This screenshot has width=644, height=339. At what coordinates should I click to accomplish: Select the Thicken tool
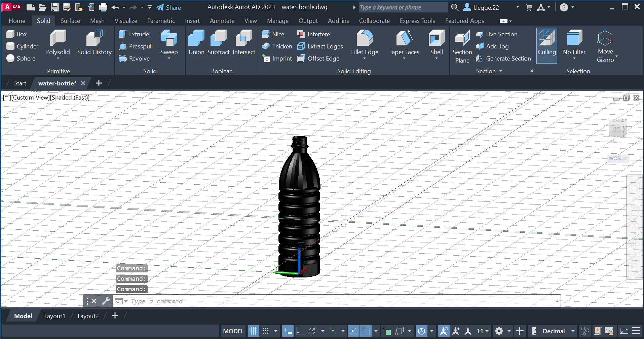pyautogui.click(x=277, y=46)
